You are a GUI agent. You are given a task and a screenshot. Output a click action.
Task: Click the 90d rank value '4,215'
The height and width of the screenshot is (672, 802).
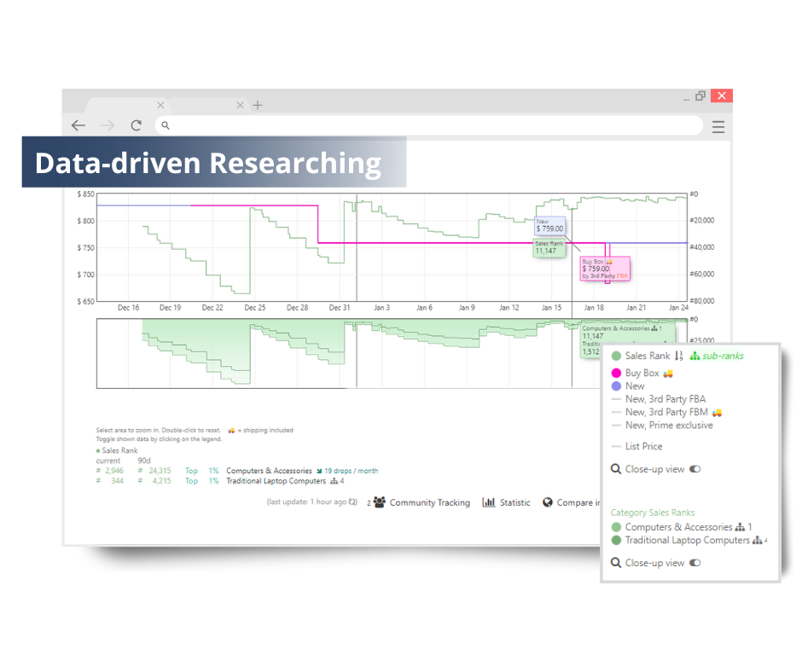pos(161,481)
